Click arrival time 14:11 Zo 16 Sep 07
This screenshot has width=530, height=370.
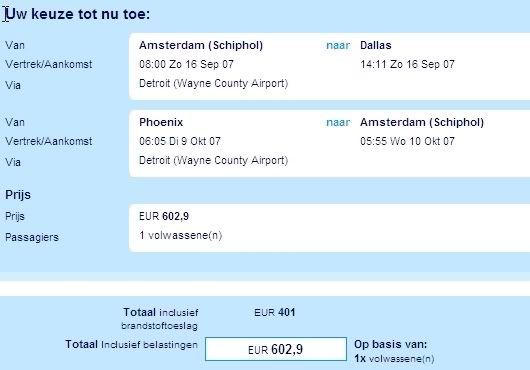tap(407, 64)
